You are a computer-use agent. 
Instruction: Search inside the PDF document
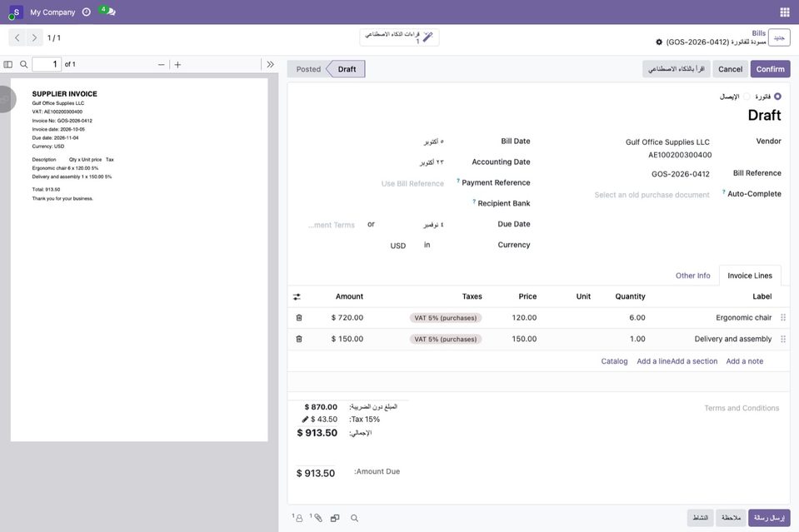pos(23,65)
